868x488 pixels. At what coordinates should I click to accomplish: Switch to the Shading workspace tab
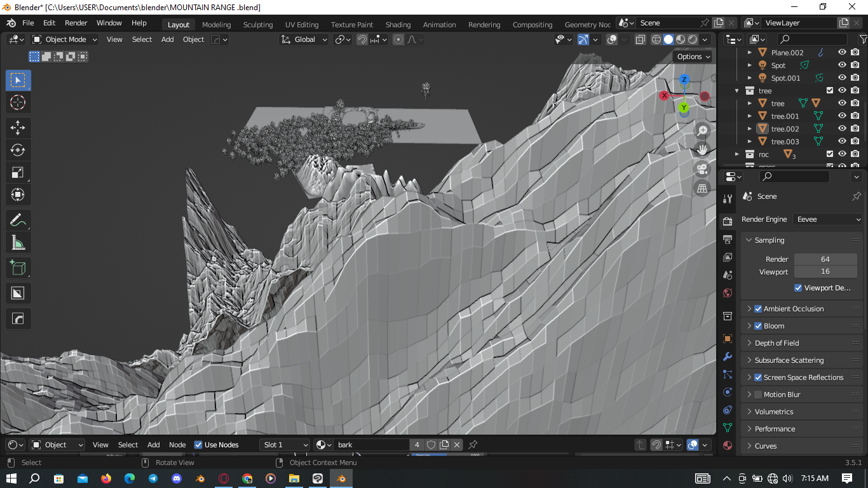point(398,25)
